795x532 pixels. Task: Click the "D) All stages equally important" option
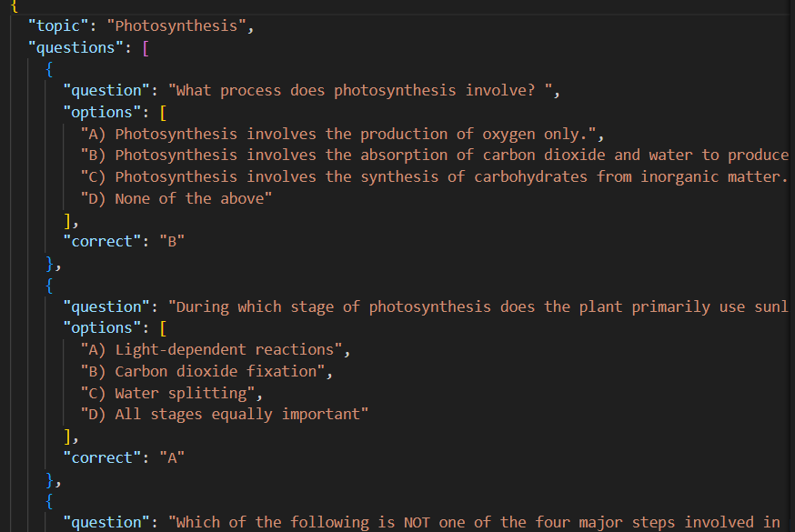tap(224, 415)
